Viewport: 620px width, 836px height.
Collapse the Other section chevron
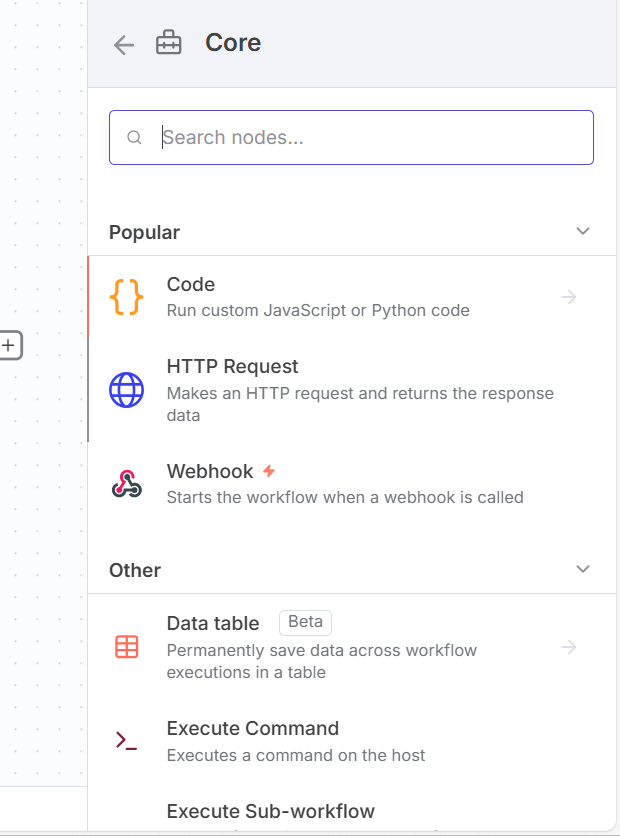point(583,570)
